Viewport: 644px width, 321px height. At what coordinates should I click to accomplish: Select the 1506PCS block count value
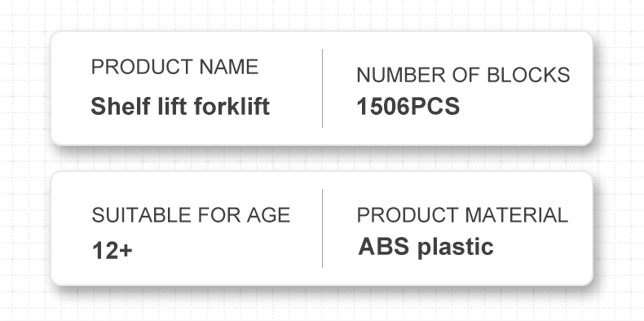(x=408, y=106)
